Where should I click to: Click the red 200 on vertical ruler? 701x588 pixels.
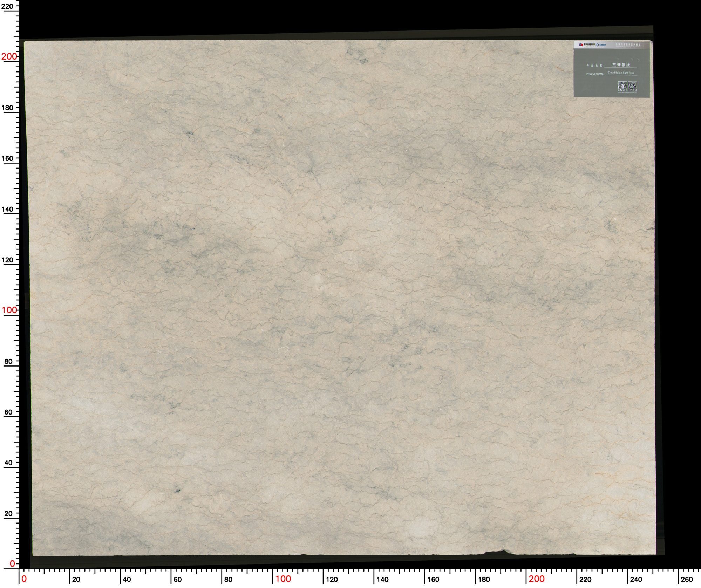coord(9,56)
